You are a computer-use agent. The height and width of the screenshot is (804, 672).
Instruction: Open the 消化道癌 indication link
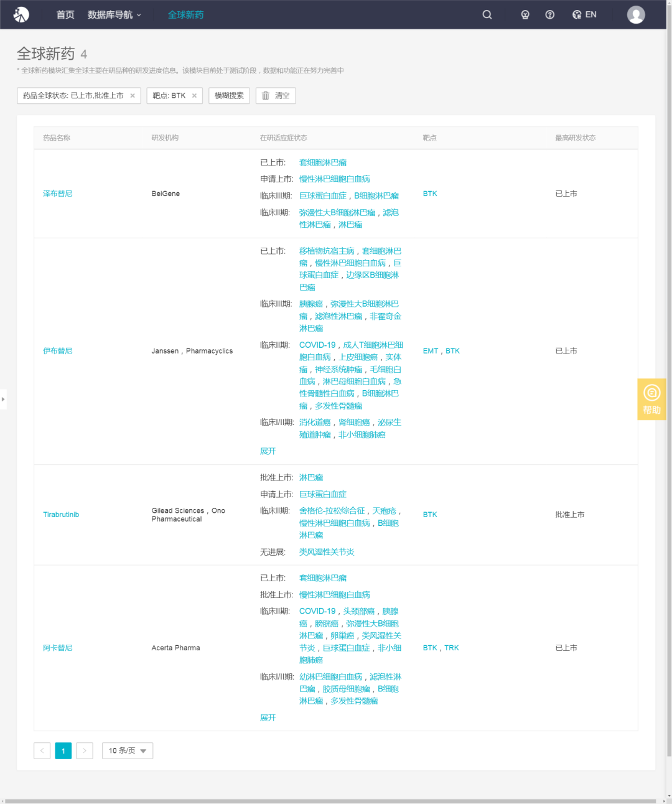click(315, 422)
